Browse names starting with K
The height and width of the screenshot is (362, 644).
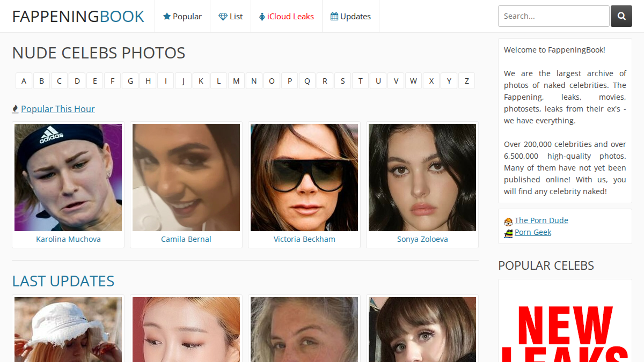[x=201, y=81]
